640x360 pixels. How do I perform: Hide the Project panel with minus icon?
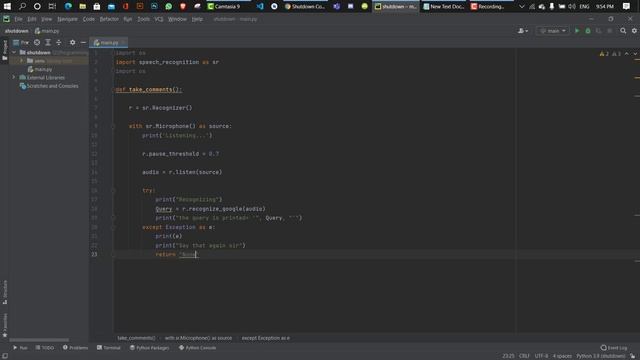(83, 42)
